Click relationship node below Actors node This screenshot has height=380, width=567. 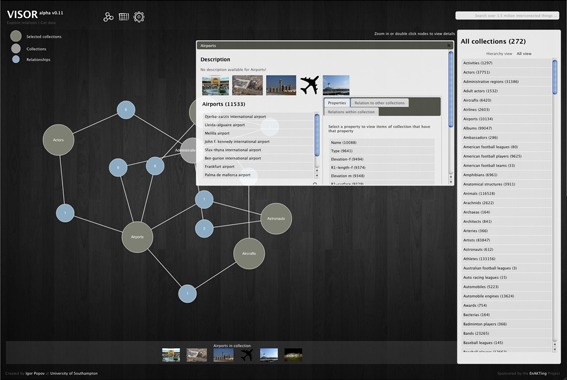pos(65,213)
